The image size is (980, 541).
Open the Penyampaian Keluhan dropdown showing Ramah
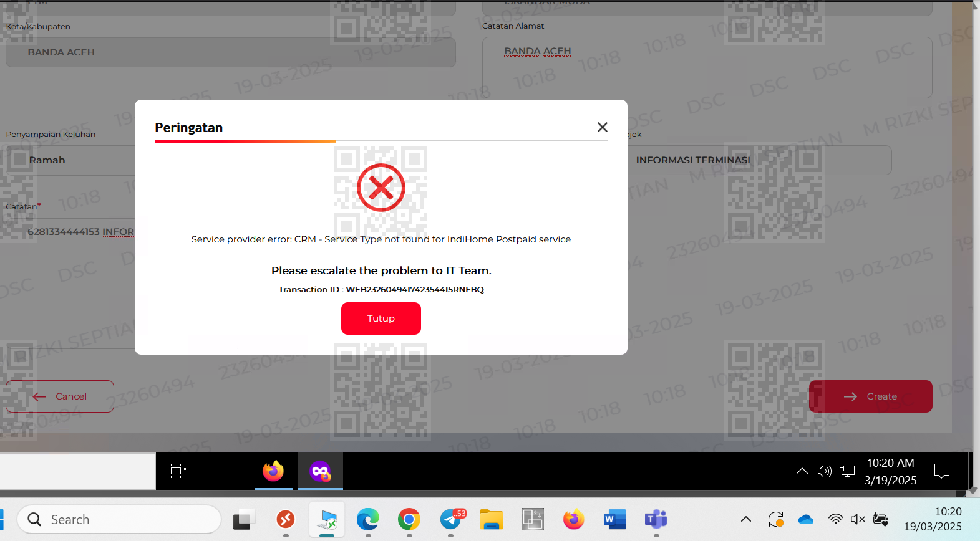click(70, 160)
